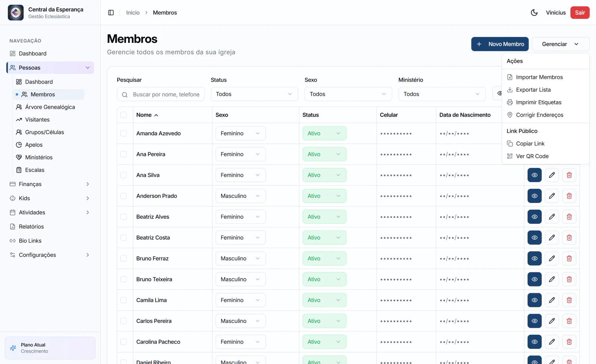
Task: Open the Ministério filter dropdown
Action: click(442, 94)
